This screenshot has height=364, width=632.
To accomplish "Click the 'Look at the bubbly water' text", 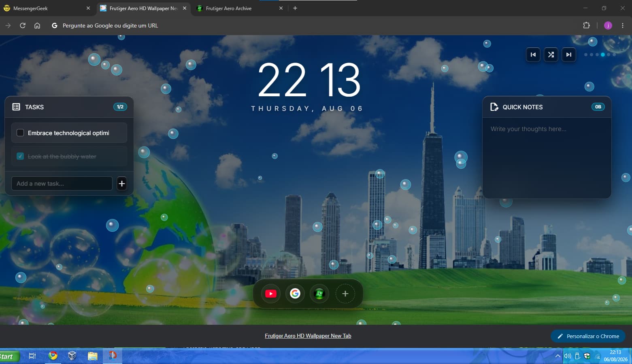I will pos(62,157).
